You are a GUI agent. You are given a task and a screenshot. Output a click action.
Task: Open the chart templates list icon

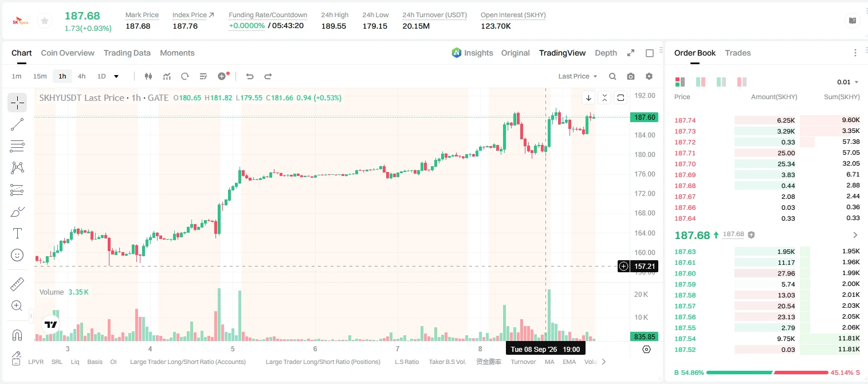pos(203,76)
